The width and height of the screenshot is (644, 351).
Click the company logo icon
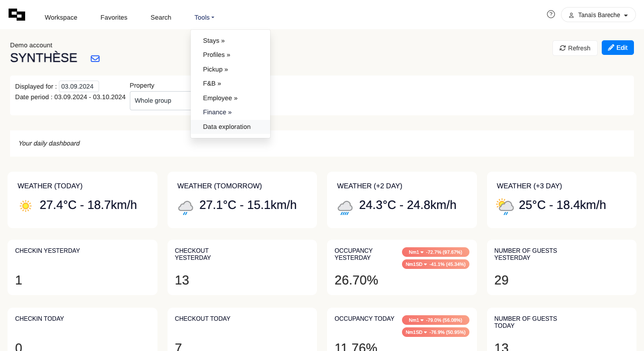[17, 15]
